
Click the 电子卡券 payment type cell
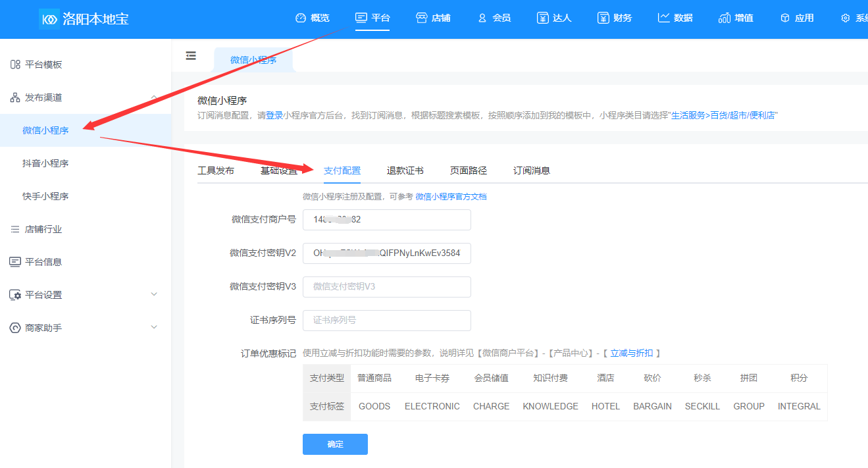[432, 378]
